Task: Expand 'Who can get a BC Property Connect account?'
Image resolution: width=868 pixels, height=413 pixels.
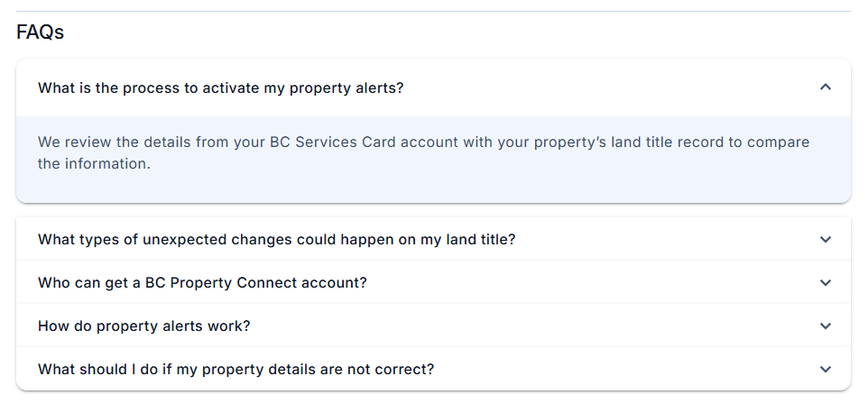Action: coord(202,282)
